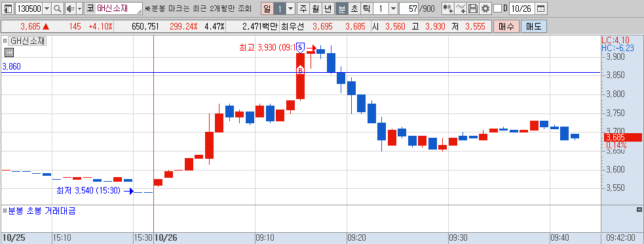The image size is (644, 244).
Task: Toggle 분봉 초봉 거래대금 legend box
Action: point(5,211)
